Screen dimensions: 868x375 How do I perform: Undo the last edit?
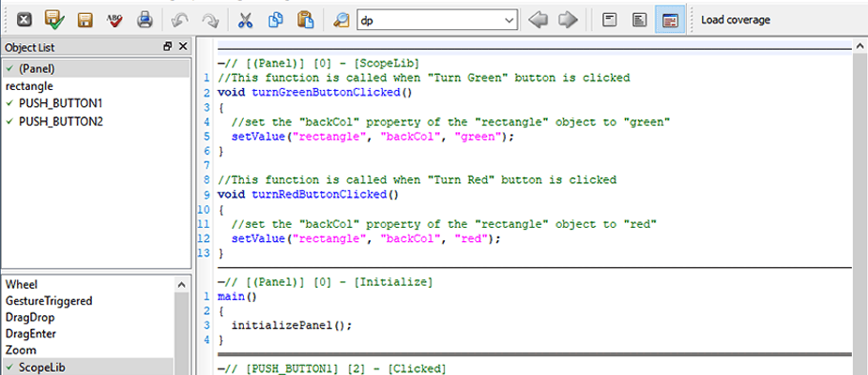(180, 21)
